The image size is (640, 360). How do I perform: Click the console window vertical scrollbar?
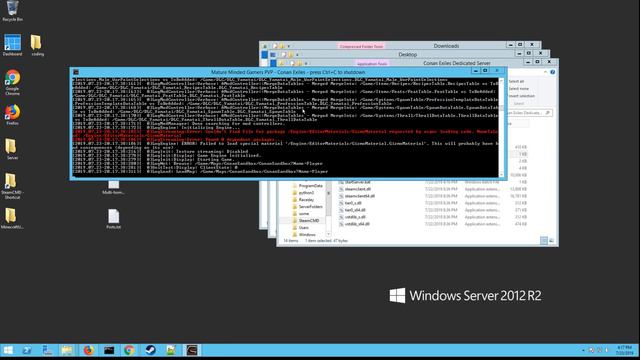[x=502, y=127]
